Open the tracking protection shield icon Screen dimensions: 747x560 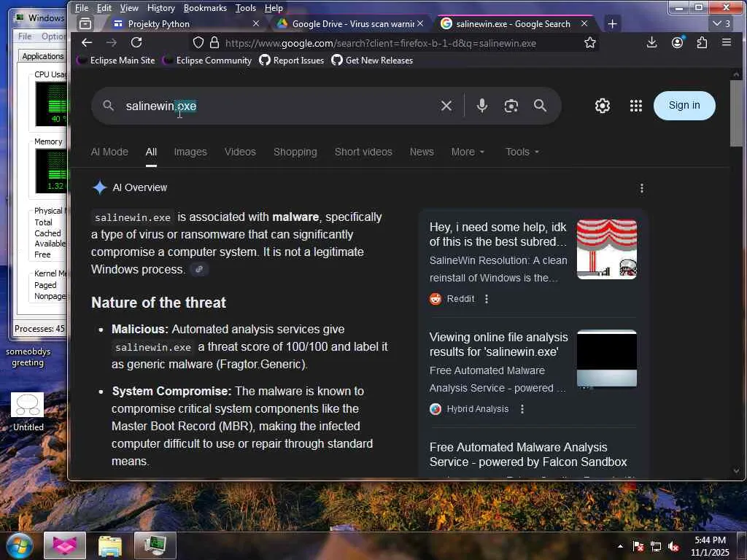(198, 43)
